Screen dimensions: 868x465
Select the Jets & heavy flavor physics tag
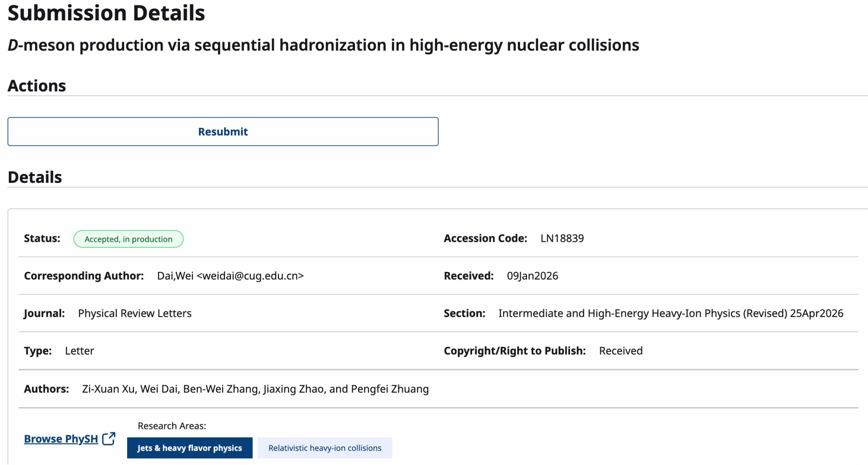[x=189, y=448]
